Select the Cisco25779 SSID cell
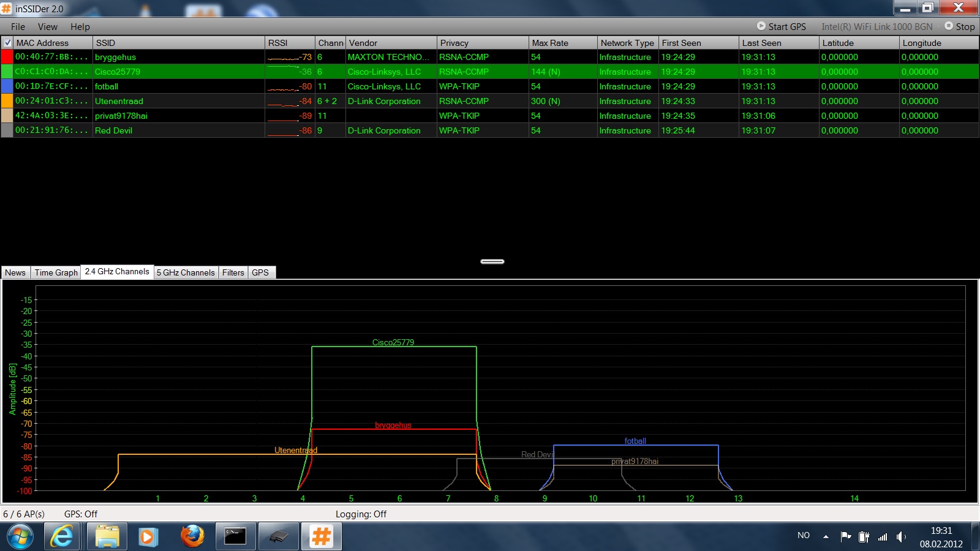 [x=179, y=72]
